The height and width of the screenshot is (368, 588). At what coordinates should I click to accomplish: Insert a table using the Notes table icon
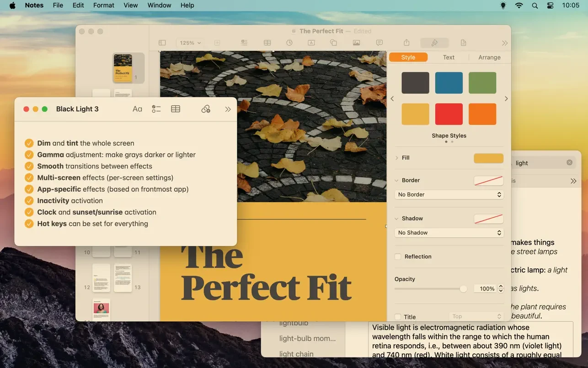click(x=176, y=109)
